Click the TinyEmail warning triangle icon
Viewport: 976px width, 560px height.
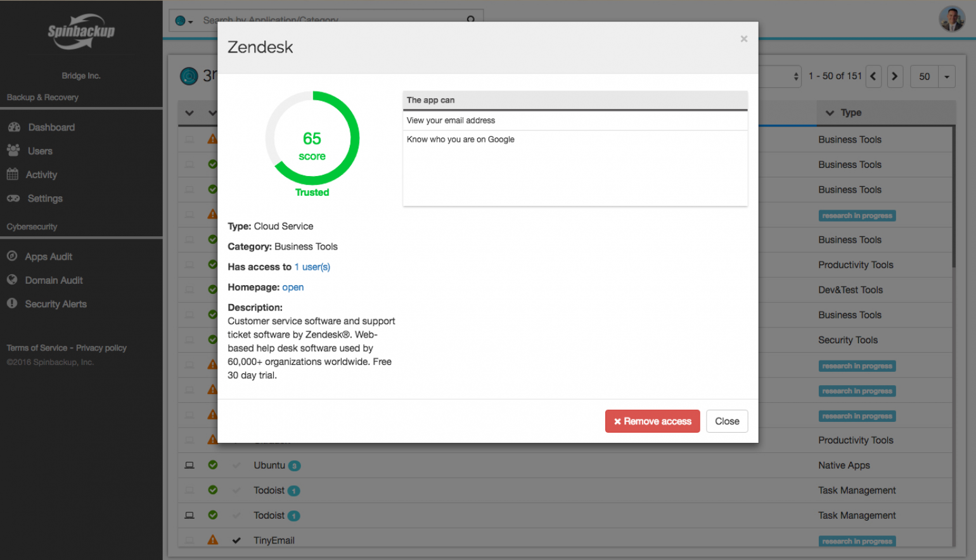click(x=213, y=540)
